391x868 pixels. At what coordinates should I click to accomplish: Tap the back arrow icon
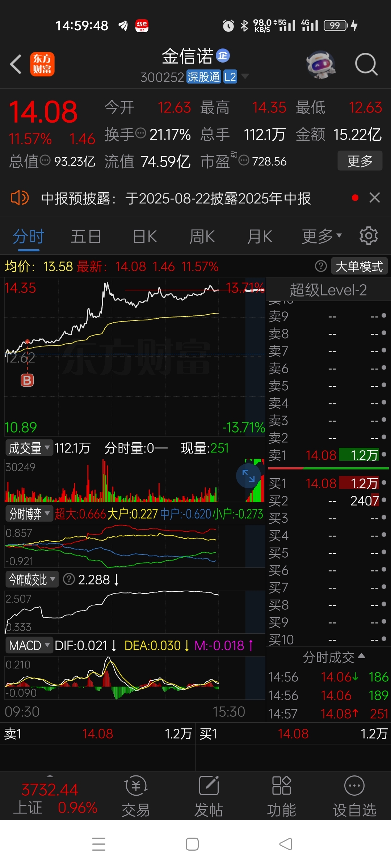coord(16,64)
